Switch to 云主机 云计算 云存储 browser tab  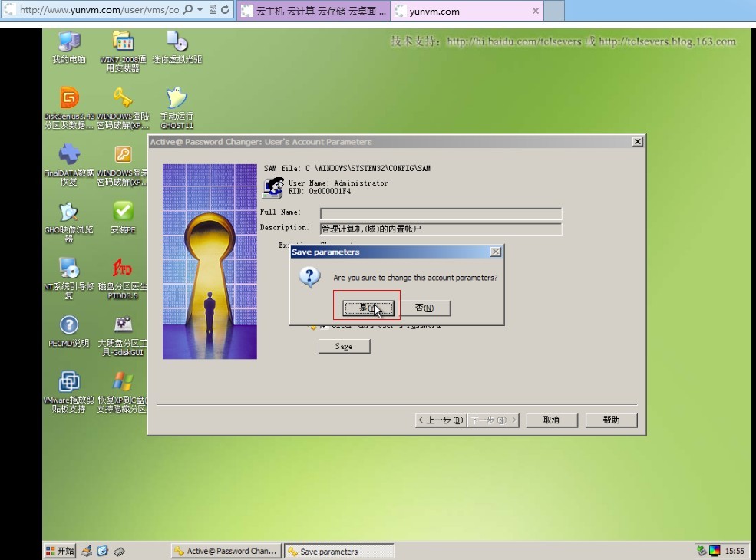tap(315, 11)
